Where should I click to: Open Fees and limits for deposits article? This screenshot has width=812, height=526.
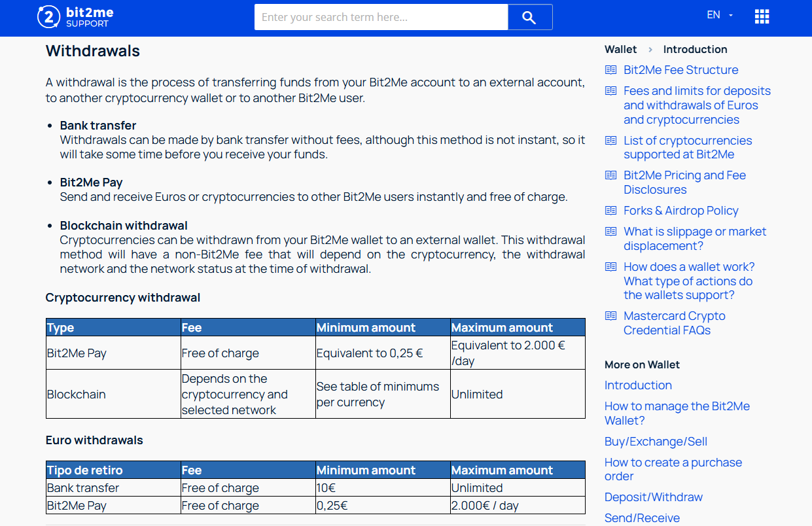697,105
